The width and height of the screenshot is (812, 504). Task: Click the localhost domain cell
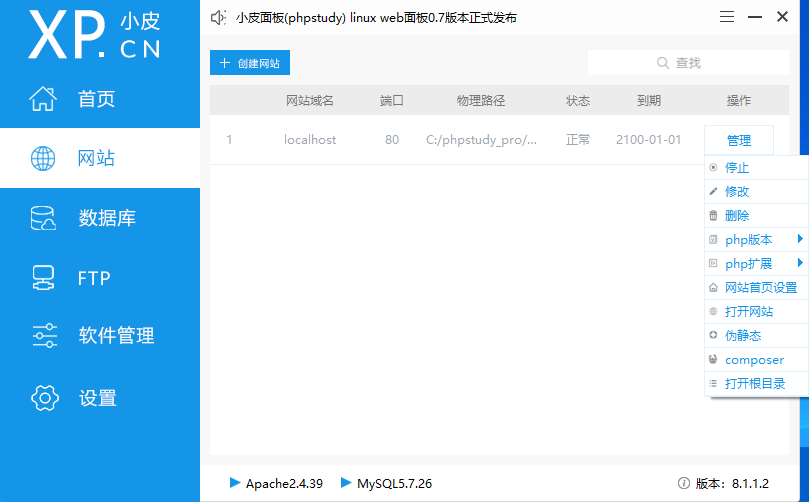[x=310, y=139]
